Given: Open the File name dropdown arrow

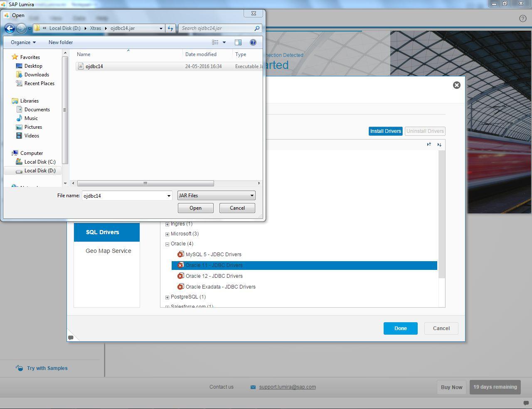Looking at the screenshot, I should [169, 196].
